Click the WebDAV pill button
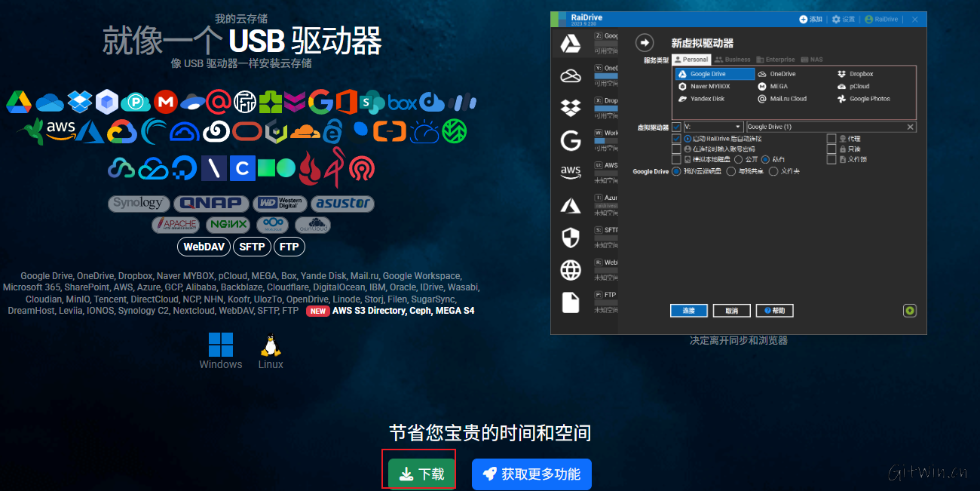Image resolution: width=980 pixels, height=491 pixels. (x=204, y=247)
